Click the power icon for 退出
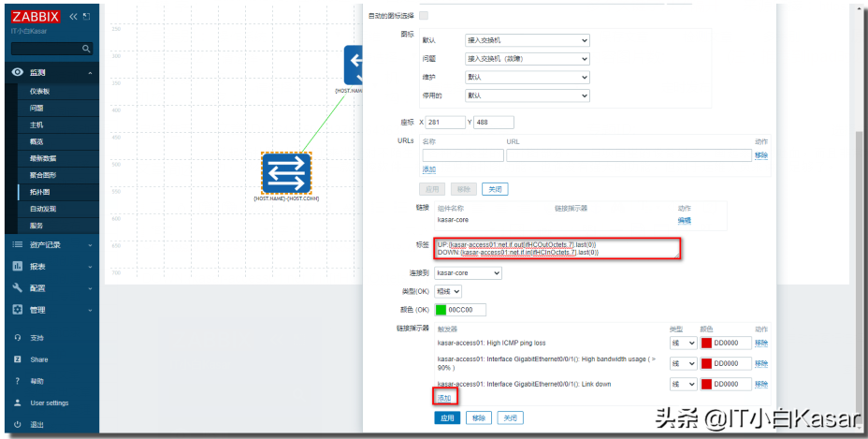The width and height of the screenshot is (868, 439). (18, 425)
